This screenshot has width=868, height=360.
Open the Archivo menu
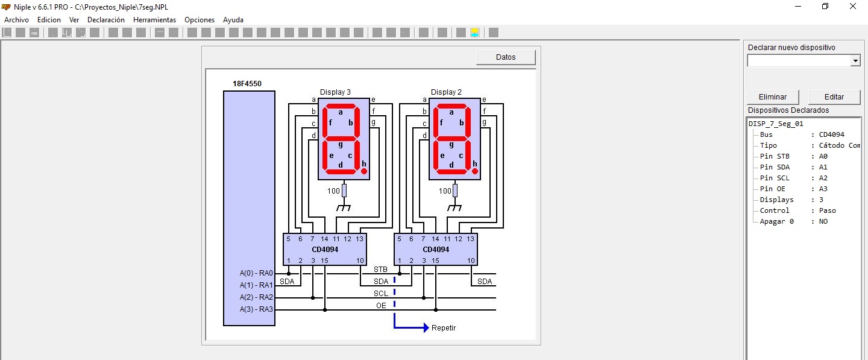coord(16,20)
